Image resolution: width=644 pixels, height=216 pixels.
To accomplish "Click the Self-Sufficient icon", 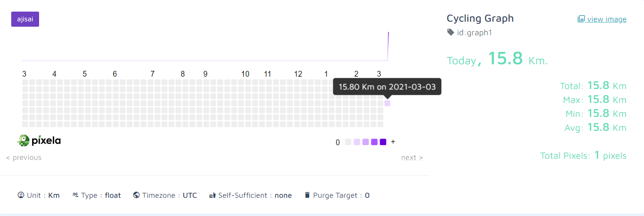I will (212, 195).
